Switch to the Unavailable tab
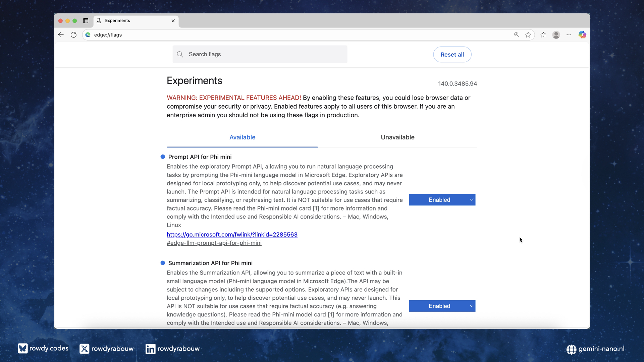Viewport: 644px width, 362px height. [397, 137]
